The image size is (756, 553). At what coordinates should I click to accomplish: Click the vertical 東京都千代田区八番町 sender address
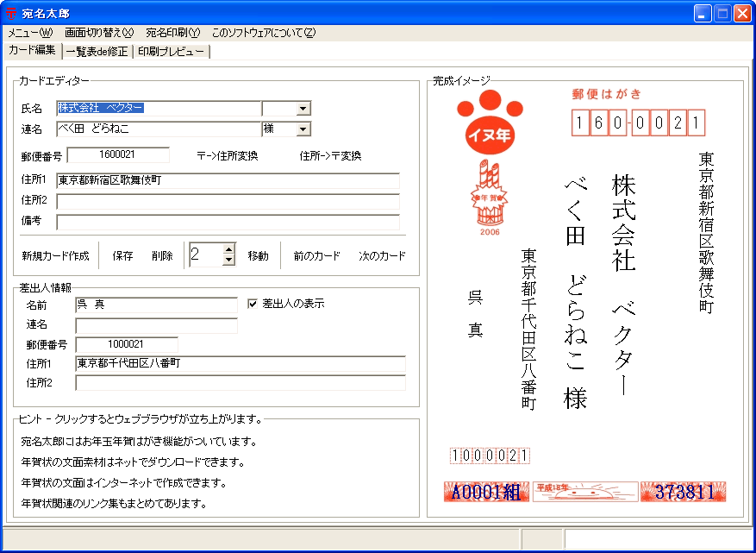[529, 329]
